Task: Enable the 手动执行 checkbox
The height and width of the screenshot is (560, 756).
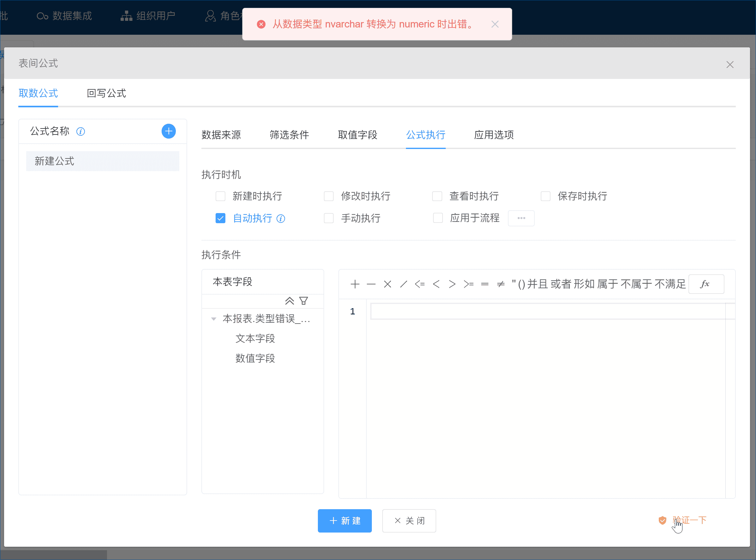Action: click(329, 218)
